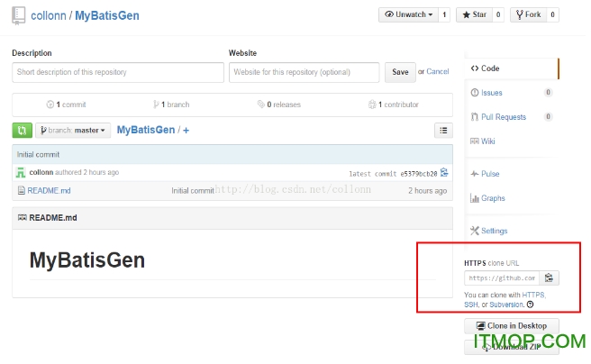
Task: Switch clone protocol to HTTPS link
Action: click(x=533, y=295)
